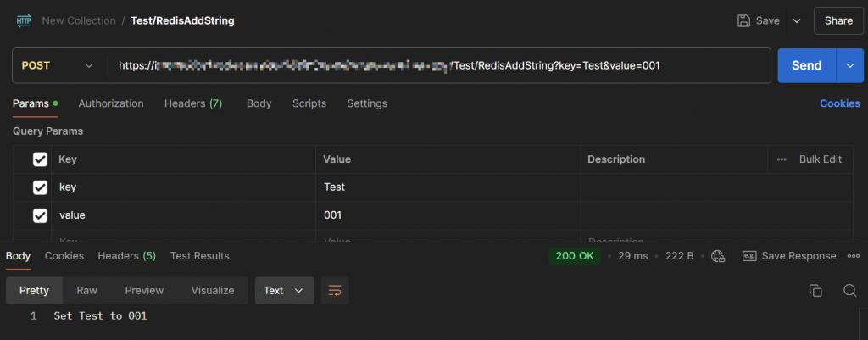Click the HTTP request type icon
The width and height of the screenshot is (868, 340).
point(24,20)
